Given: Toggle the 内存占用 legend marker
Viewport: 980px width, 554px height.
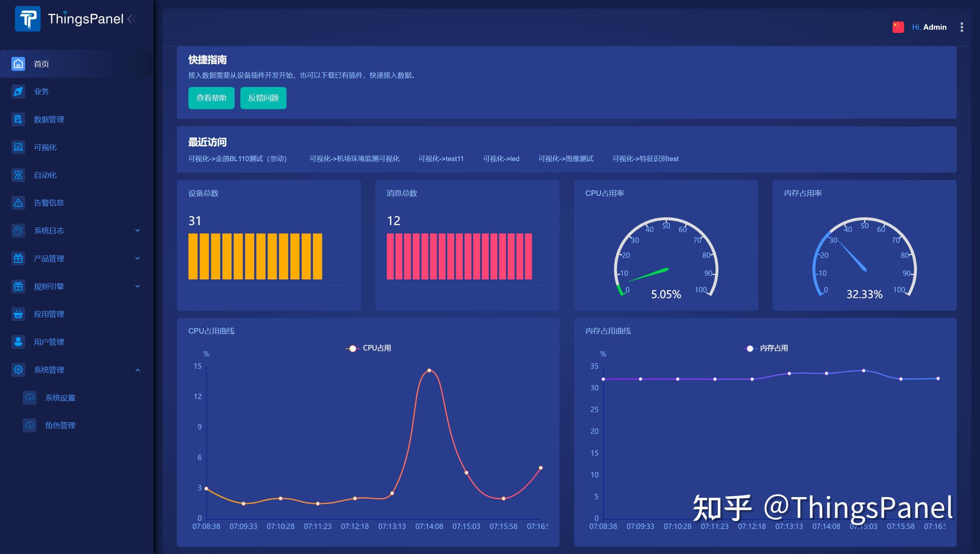Looking at the screenshot, I should [x=750, y=348].
